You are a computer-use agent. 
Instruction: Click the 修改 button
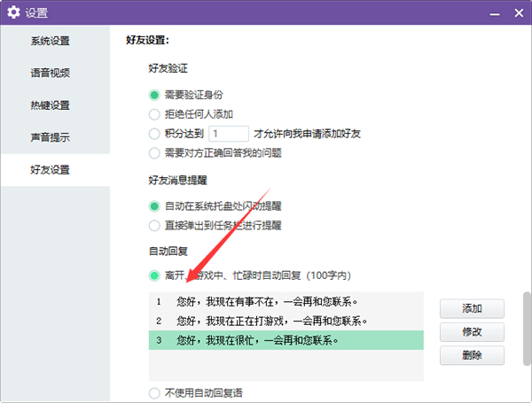pos(472,332)
